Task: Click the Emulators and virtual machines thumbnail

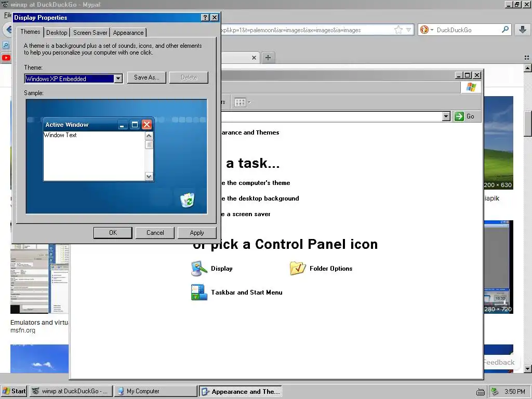Action: click(39, 278)
